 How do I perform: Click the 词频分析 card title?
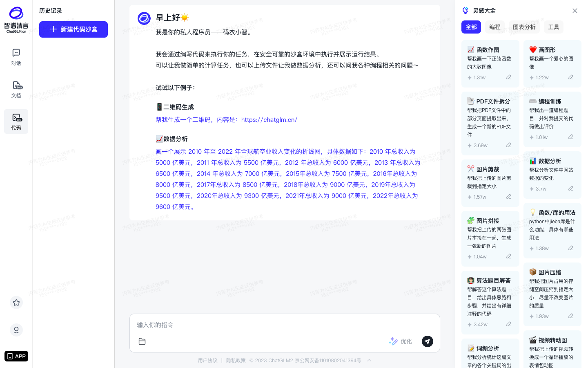(x=488, y=348)
